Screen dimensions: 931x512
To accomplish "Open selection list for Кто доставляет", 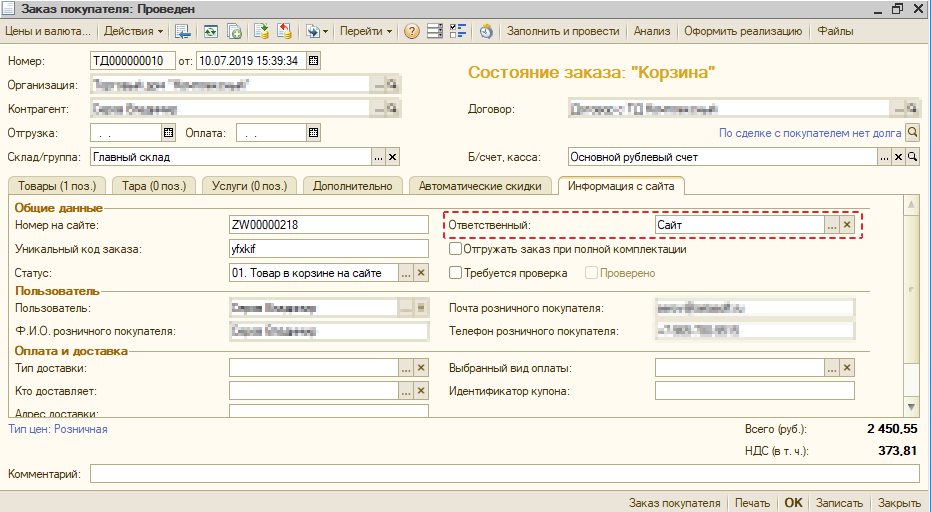I will click(406, 391).
